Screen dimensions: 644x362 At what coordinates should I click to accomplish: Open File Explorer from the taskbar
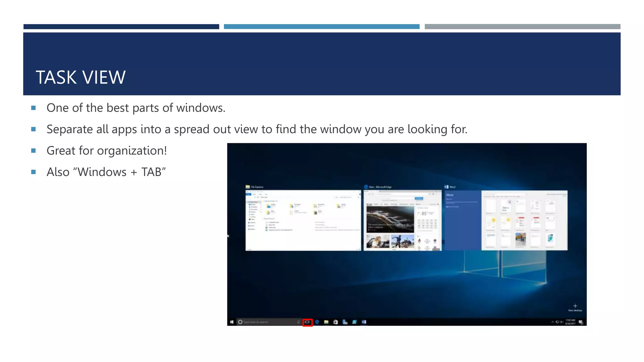coord(326,322)
